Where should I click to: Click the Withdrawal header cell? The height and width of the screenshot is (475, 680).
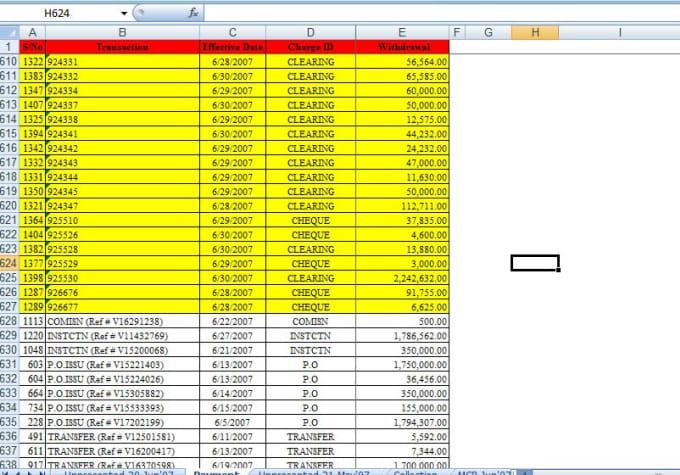pos(402,47)
